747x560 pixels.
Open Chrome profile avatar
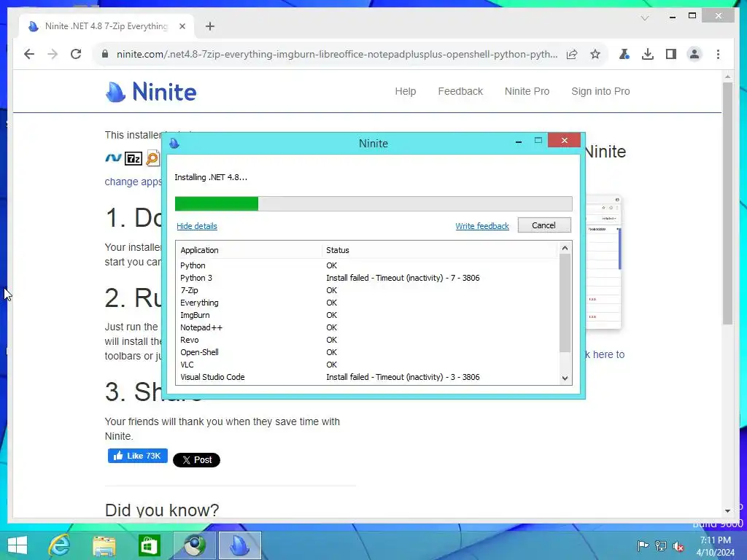694,54
